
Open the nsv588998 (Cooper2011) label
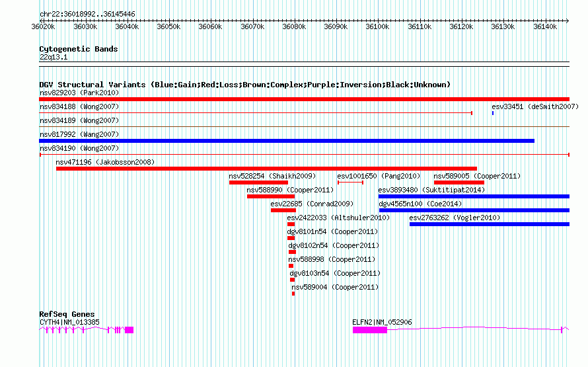click(x=332, y=259)
